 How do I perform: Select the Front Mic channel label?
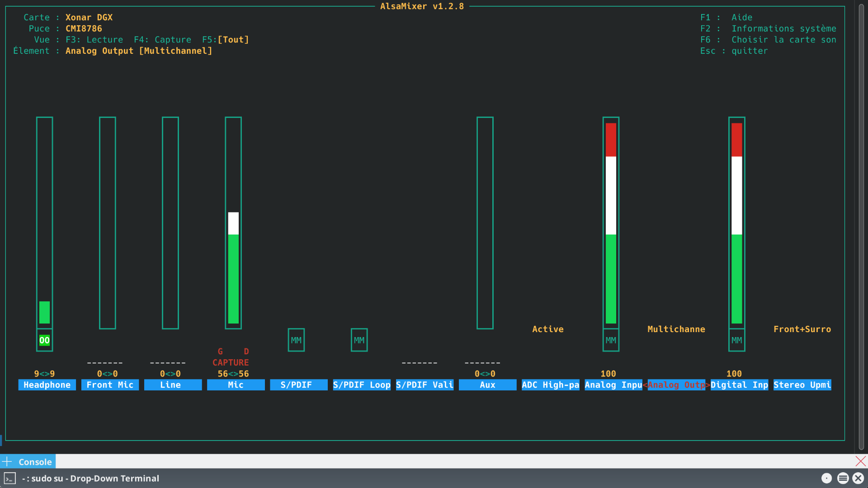tap(110, 385)
